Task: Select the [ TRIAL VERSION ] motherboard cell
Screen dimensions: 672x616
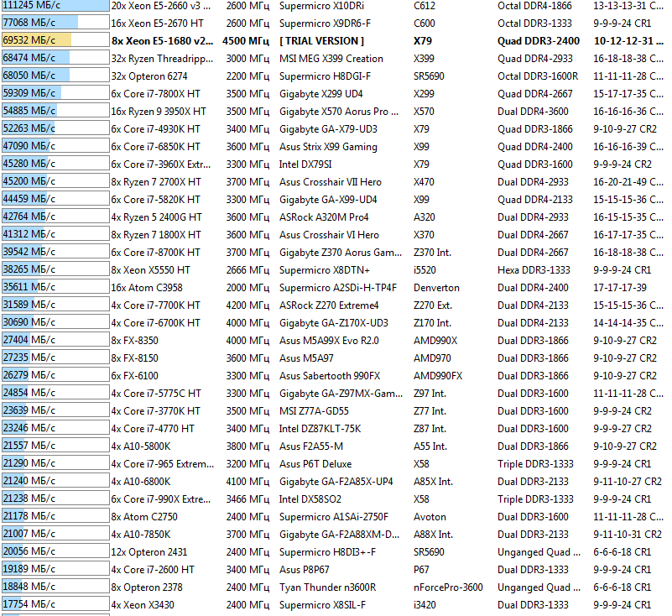Action: click(321, 41)
